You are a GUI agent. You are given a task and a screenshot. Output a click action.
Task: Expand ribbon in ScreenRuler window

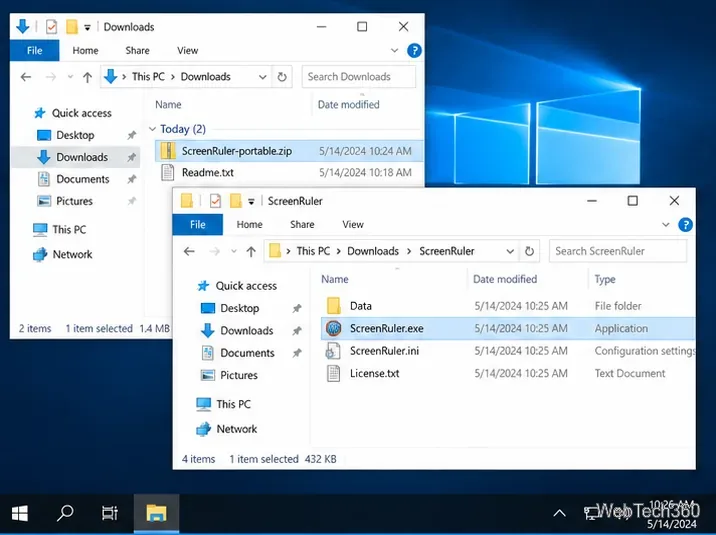tap(666, 225)
